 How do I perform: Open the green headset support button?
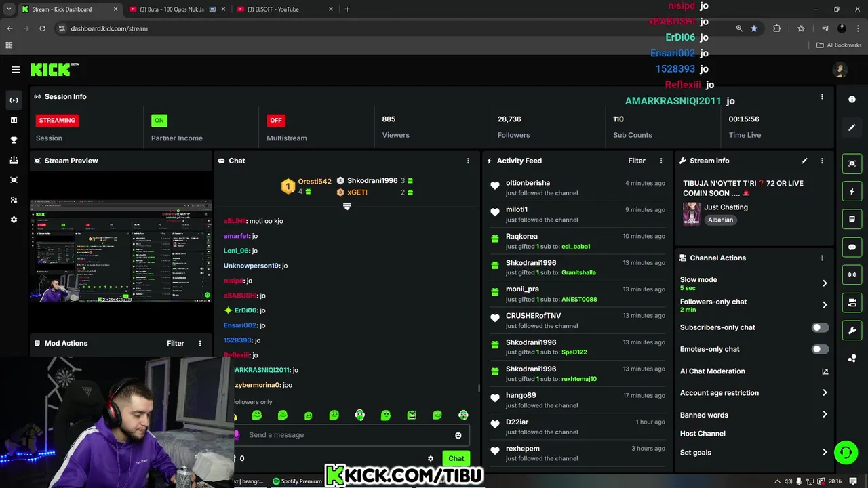pyautogui.click(x=846, y=452)
